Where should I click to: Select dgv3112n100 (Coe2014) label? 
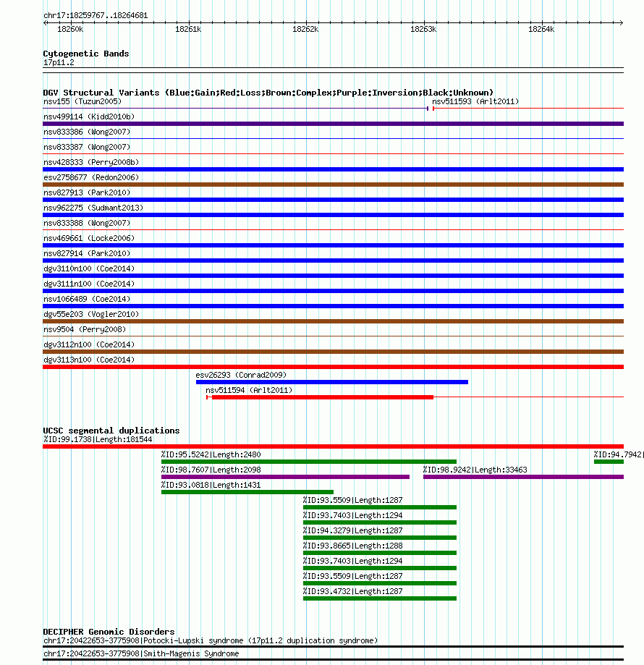89,344
